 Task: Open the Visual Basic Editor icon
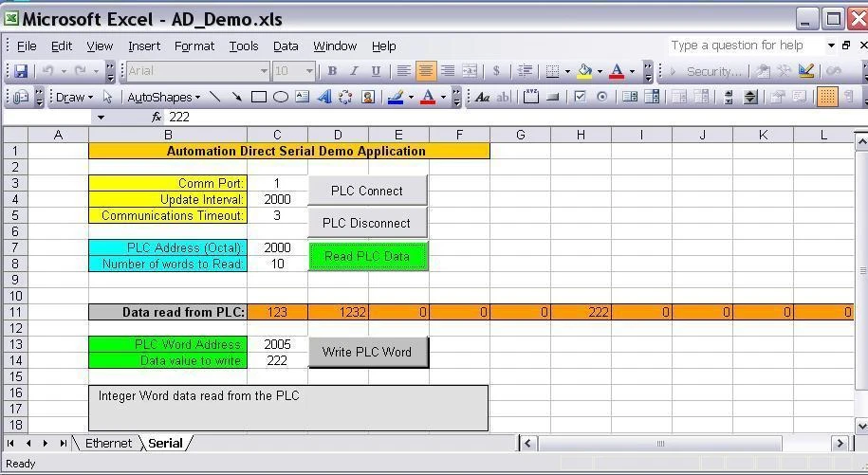[x=763, y=71]
